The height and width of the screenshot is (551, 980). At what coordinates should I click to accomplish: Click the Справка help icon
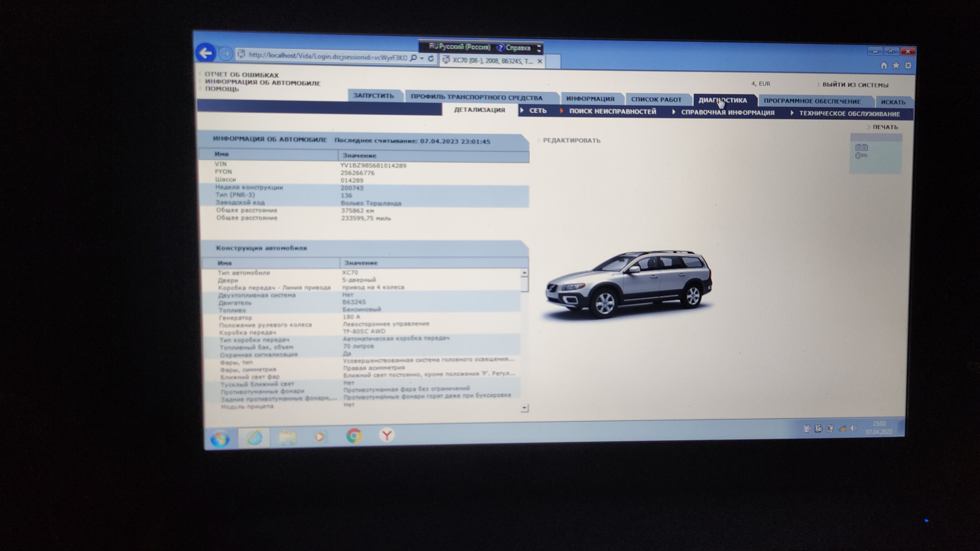coord(501,47)
